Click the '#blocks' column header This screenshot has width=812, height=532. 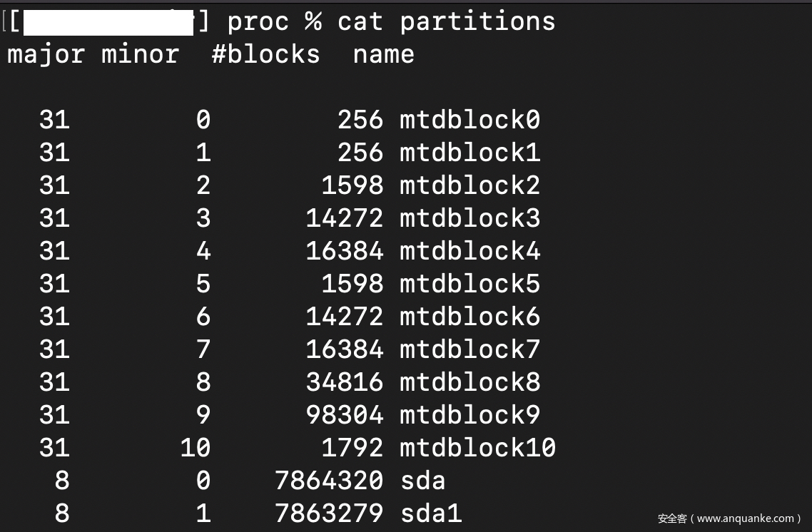tap(265, 54)
